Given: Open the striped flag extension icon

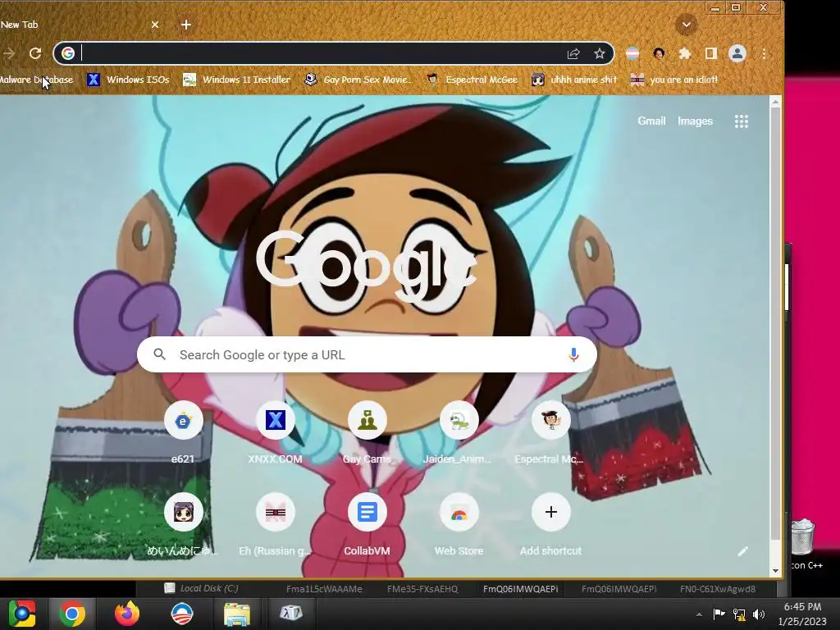Looking at the screenshot, I should pos(632,53).
